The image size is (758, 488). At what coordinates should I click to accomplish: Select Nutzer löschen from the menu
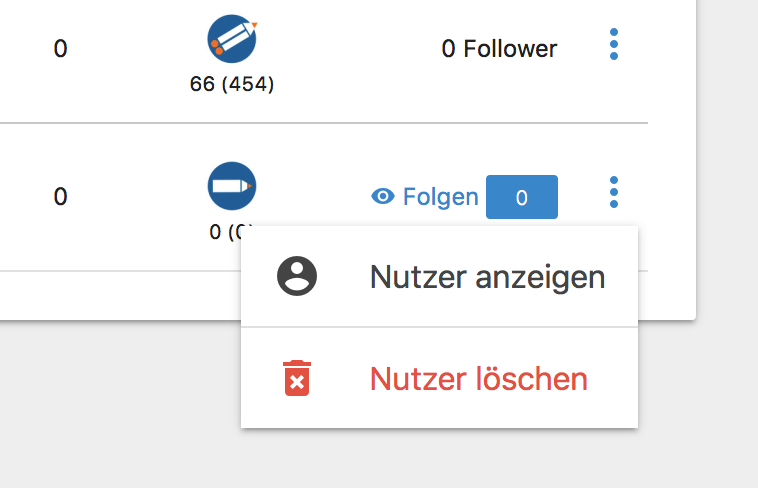pyautogui.click(x=439, y=378)
